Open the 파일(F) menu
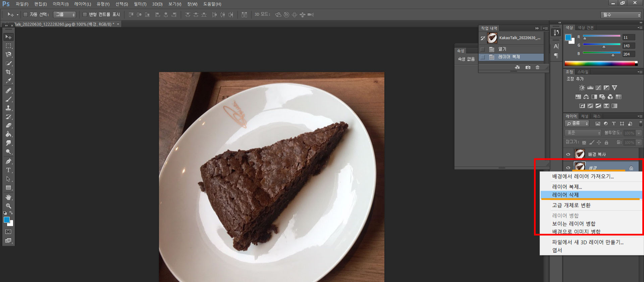This screenshot has width=644, height=282. pyautogui.click(x=22, y=4)
